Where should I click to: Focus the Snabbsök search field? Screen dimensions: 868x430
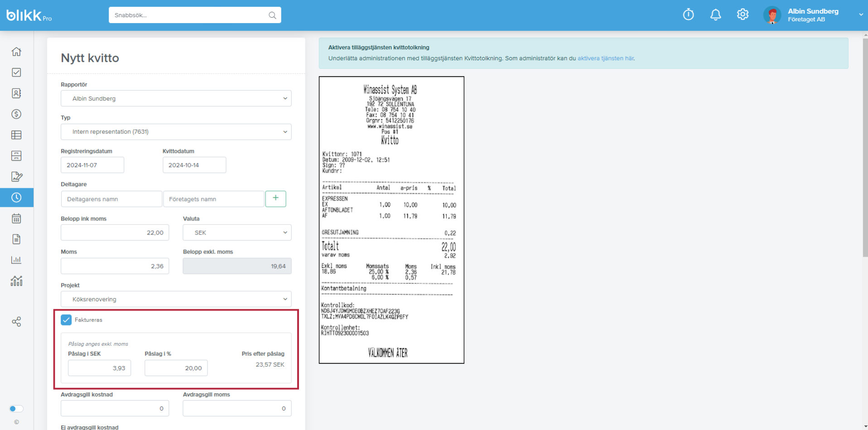point(195,15)
